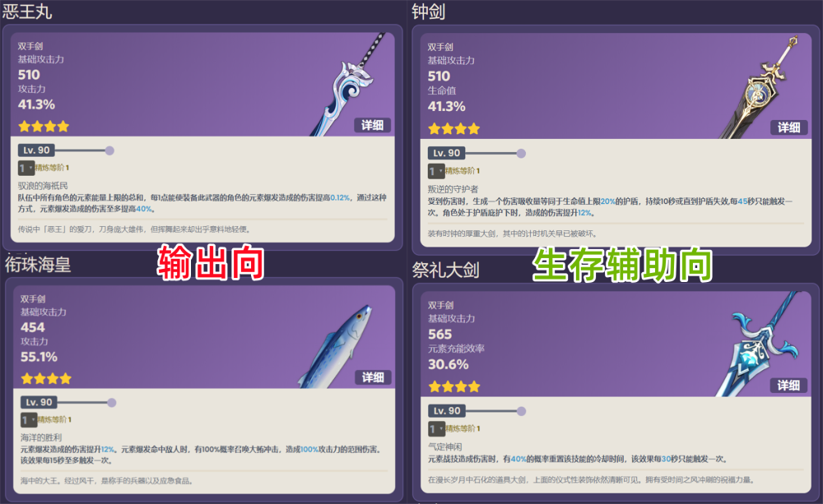This screenshot has height=504, width=823.
Task: Click the star rating on 祭礼大剑 card
Action: [454, 387]
